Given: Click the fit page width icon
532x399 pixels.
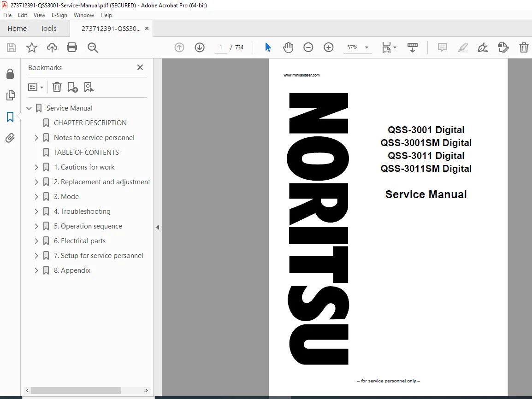Looking at the screenshot, I should (x=386, y=47).
